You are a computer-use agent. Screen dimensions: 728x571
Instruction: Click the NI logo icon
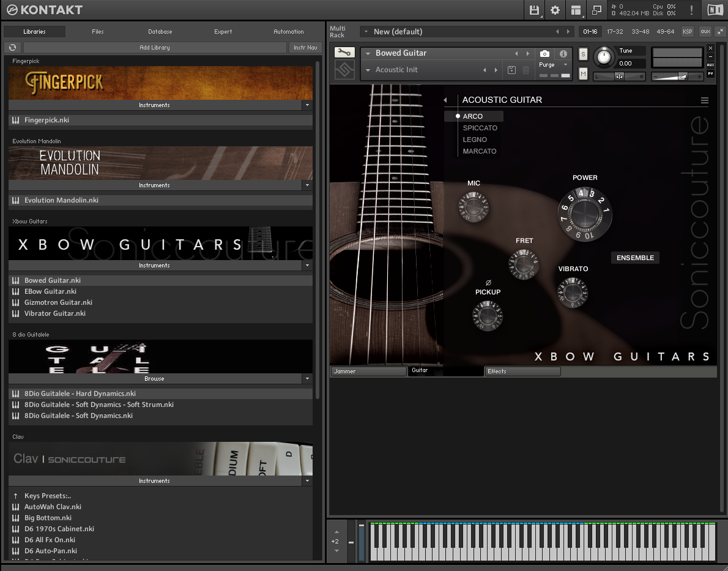coord(715,10)
